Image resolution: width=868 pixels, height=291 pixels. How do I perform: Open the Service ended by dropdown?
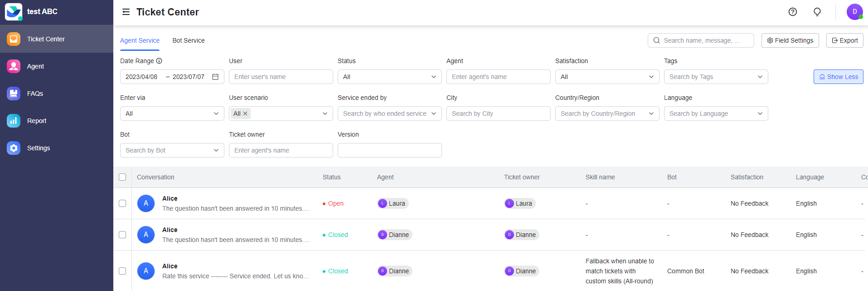coord(390,113)
